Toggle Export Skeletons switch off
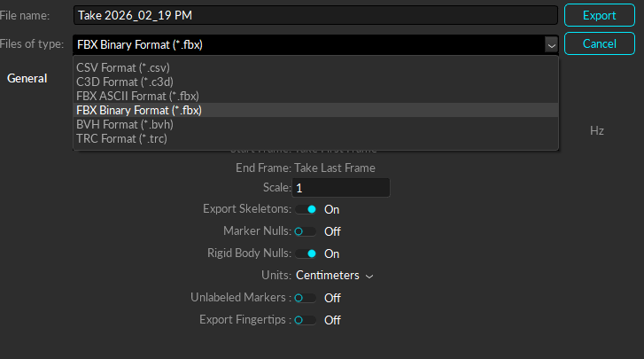Viewport: 644px width, 359px height. click(306, 209)
